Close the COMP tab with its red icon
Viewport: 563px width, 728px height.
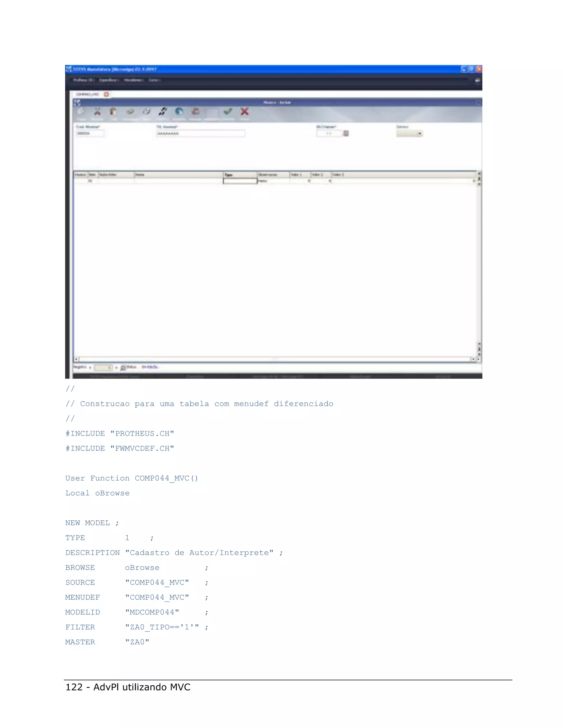(106, 94)
